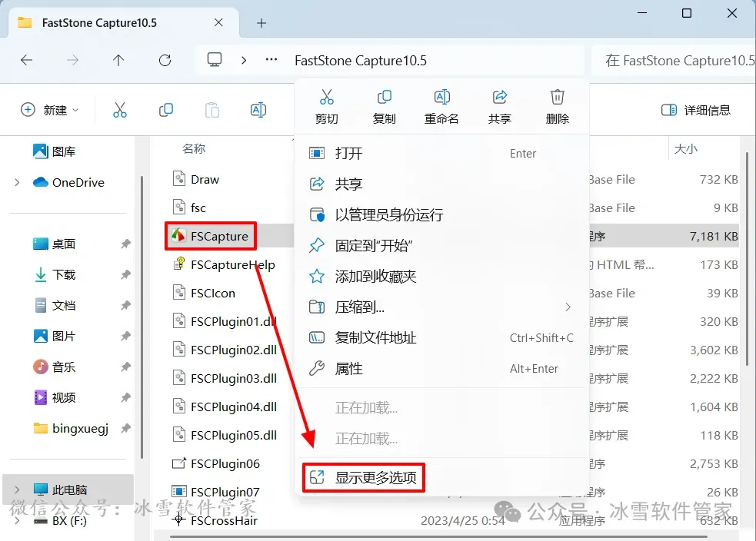The height and width of the screenshot is (541, 756).
Task: Click the Copy (复制) icon in the context menu
Action: 384,98
